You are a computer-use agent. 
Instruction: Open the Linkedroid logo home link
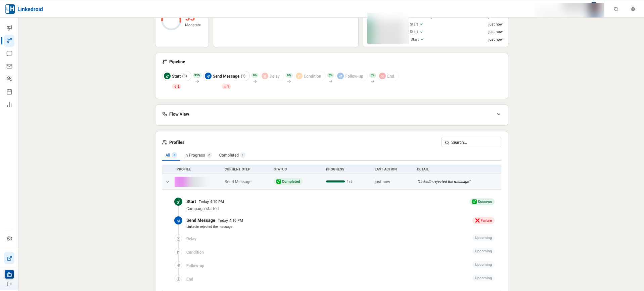24,9
